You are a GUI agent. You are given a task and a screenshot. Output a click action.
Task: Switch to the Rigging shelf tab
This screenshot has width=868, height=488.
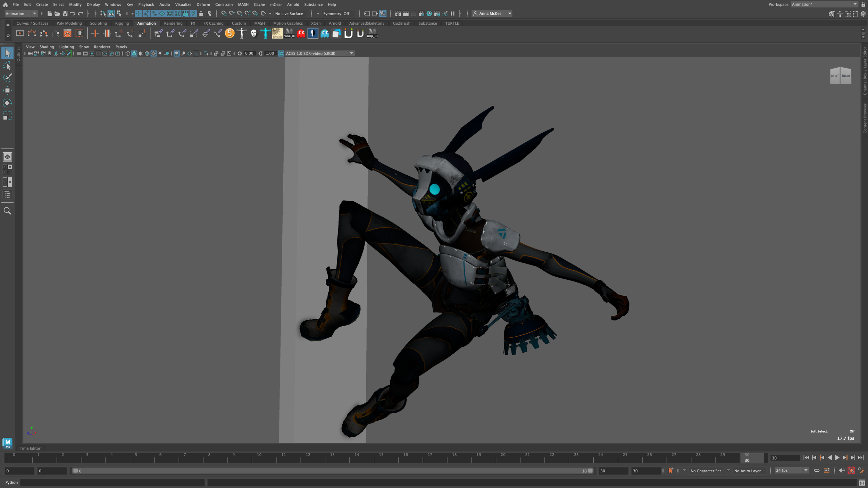(122, 23)
